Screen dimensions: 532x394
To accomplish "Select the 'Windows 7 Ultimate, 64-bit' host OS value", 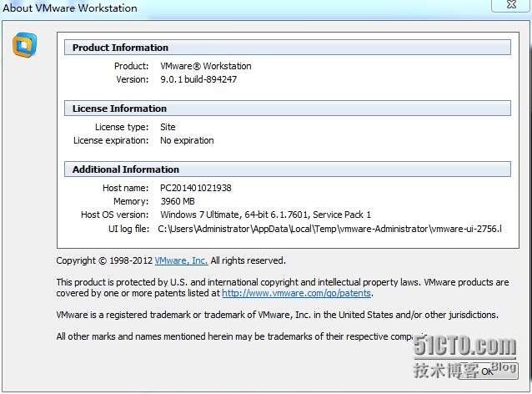I will pyautogui.click(x=265, y=215).
